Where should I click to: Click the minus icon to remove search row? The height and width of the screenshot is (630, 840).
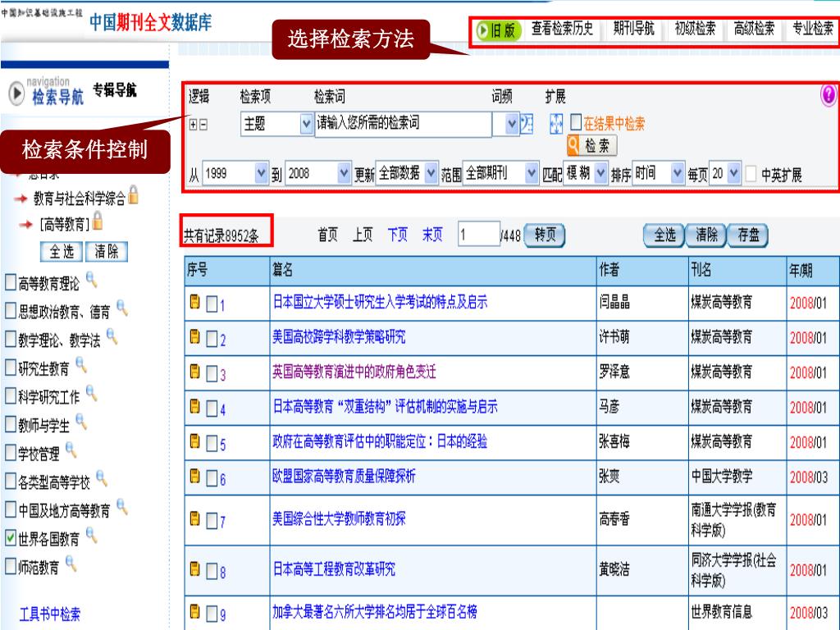pyautogui.click(x=203, y=125)
